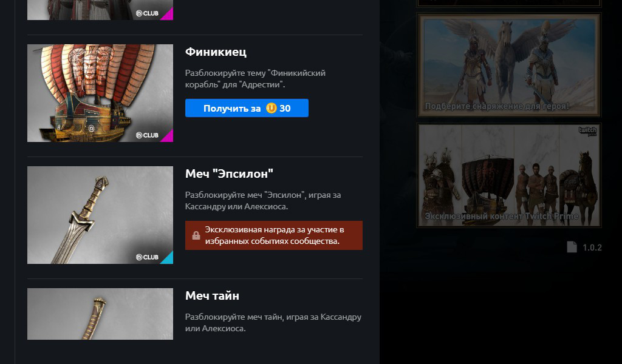Click the Club badge on the Финикиец image

tap(147, 135)
